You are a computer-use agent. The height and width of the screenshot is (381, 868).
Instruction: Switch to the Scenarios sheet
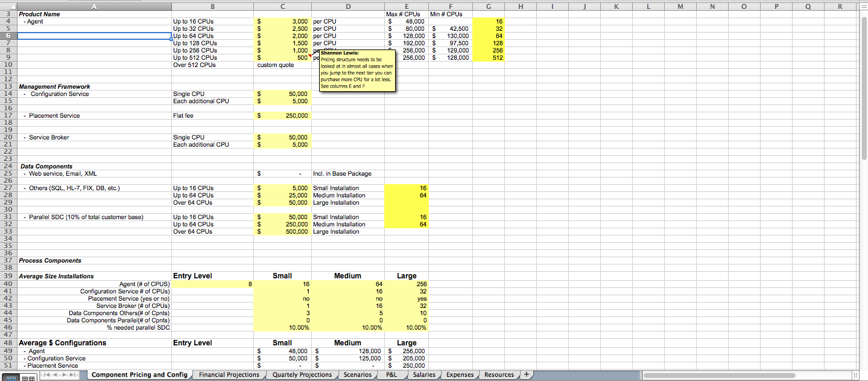click(358, 374)
